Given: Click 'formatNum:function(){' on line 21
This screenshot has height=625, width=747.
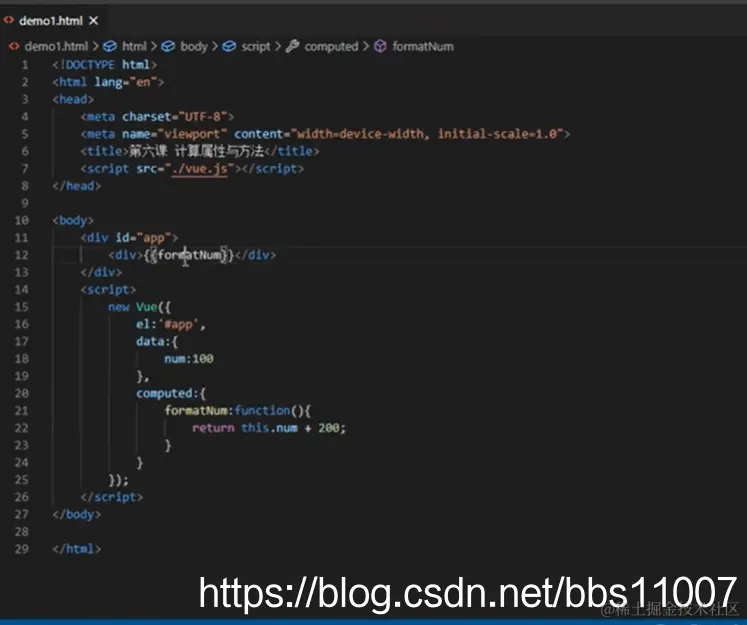Looking at the screenshot, I should [237, 411].
